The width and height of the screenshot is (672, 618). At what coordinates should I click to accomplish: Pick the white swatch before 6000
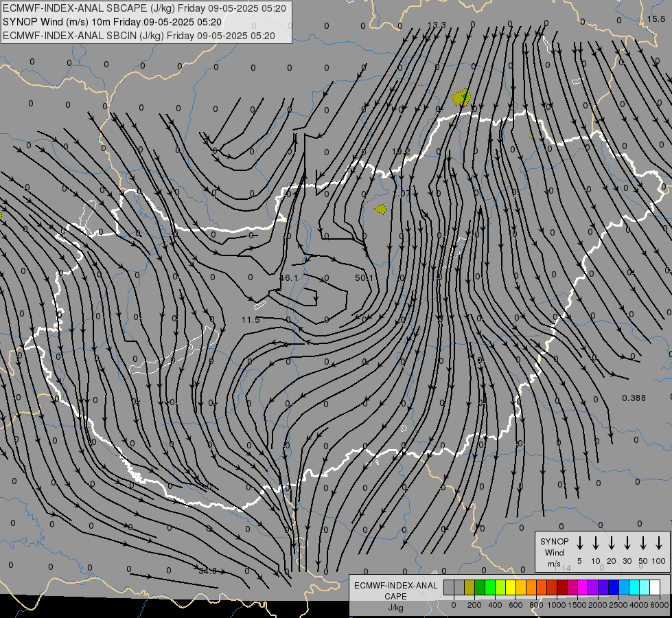(x=655, y=587)
